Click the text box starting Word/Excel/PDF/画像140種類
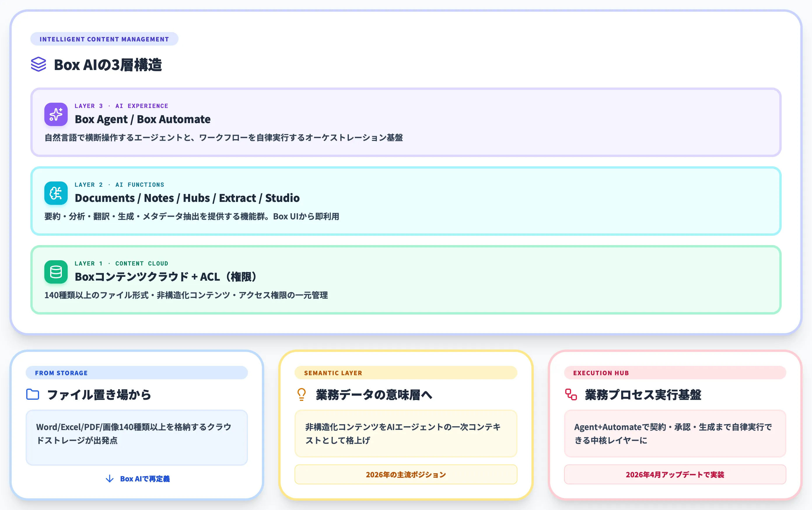This screenshot has width=812, height=510. click(136, 437)
